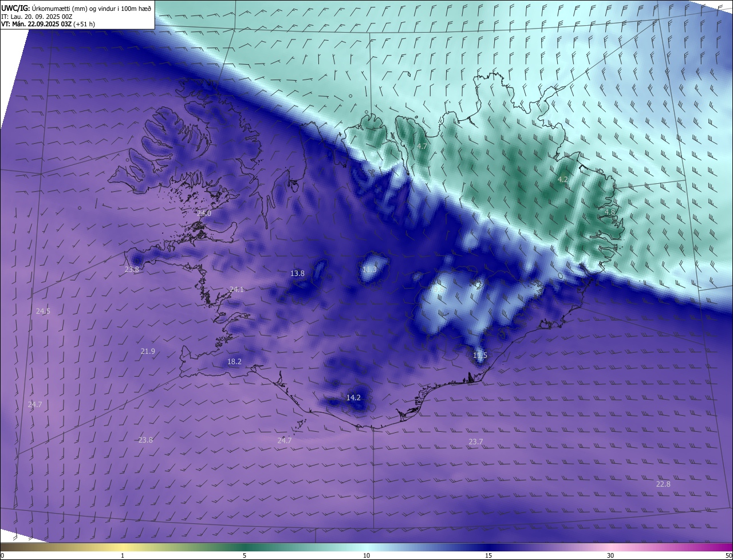This screenshot has height=560, width=733.
Task: Click the 14.2 value on the map
Action: point(353,397)
